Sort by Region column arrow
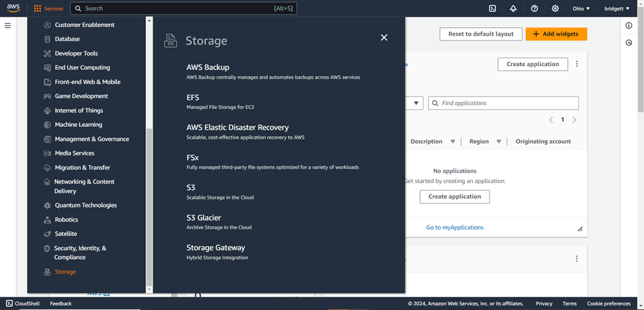644x310 pixels. click(499, 141)
